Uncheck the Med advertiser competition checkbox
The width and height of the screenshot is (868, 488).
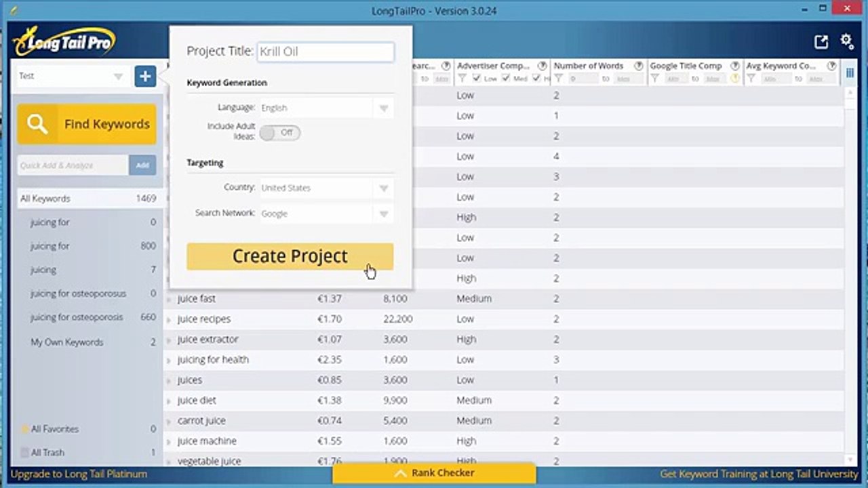(x=506, y=79)
